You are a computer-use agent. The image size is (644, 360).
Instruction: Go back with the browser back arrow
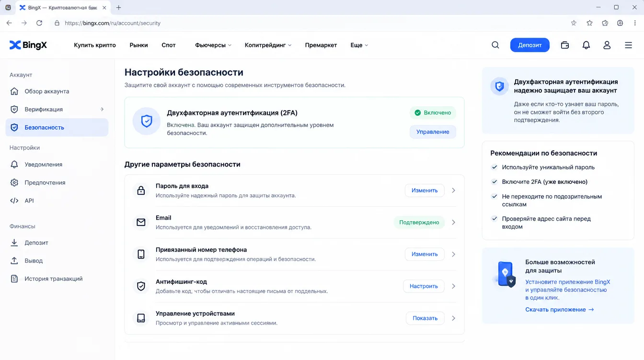click(x=9, y=23)
